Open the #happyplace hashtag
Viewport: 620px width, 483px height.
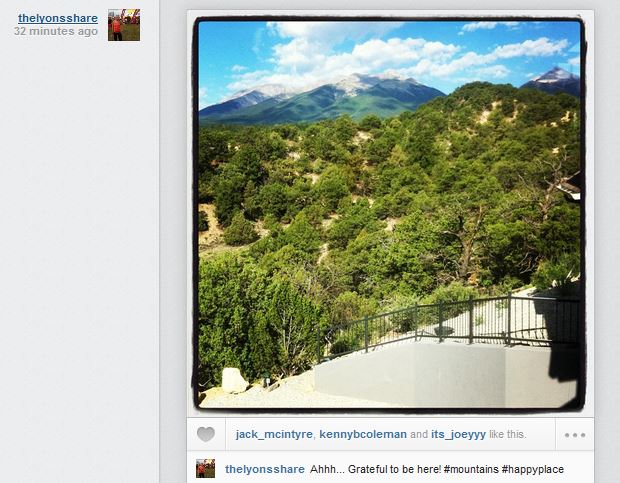(x=533, y=469)
